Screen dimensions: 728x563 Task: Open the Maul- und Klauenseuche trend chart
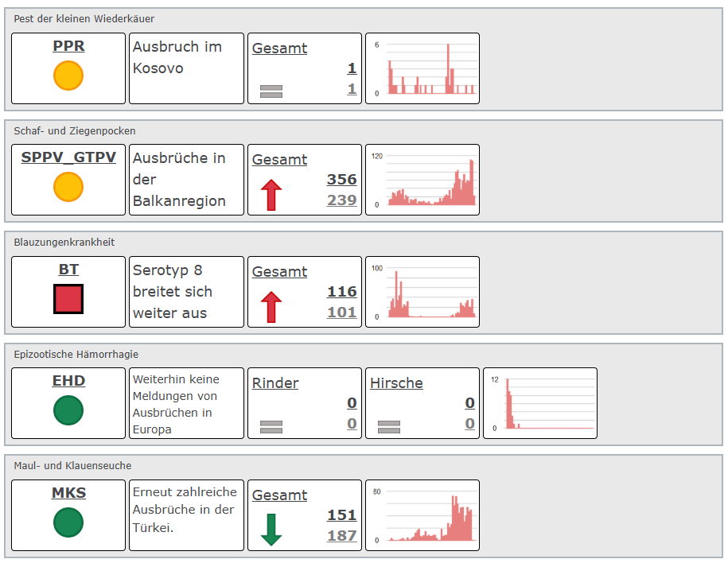(x=422, y=515)
